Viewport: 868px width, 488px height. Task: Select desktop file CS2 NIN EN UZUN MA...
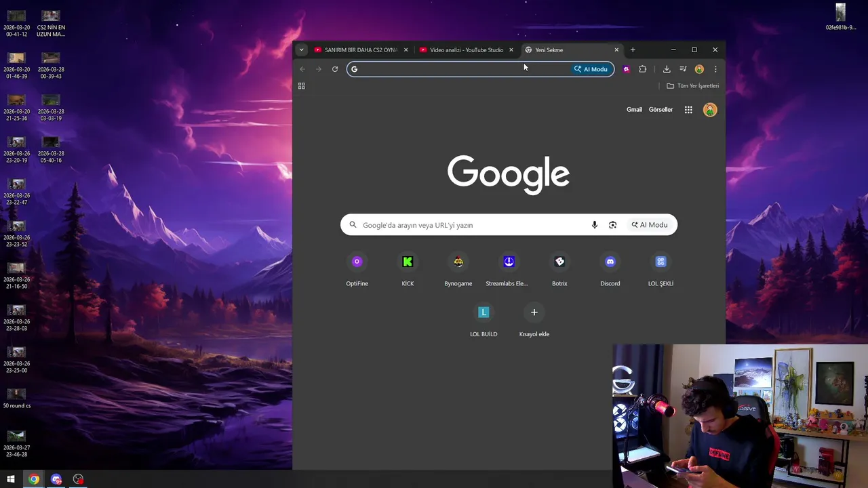pyautogui.click(x=51, y=24)
